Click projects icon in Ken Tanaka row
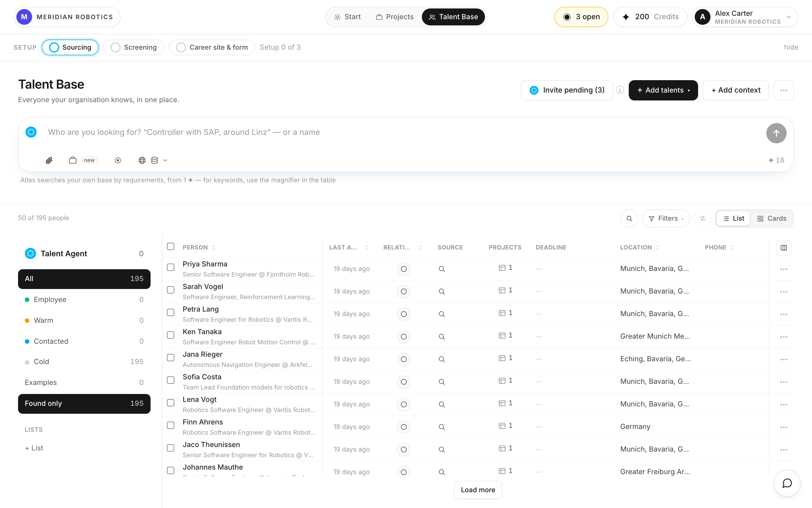The height and width of the screenshot is (508, 812). click(x=502, y=335)
